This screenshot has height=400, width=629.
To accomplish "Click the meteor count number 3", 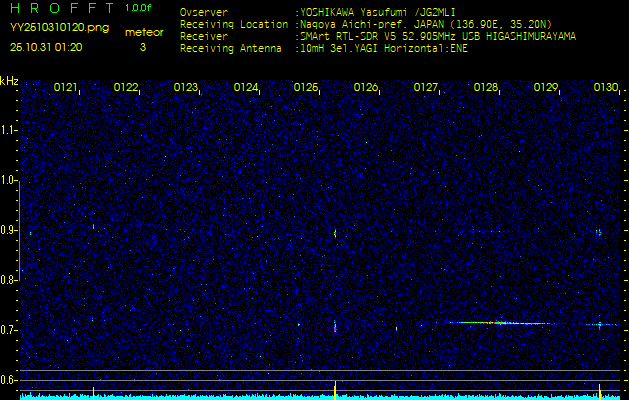I will [x=142, y=46].
